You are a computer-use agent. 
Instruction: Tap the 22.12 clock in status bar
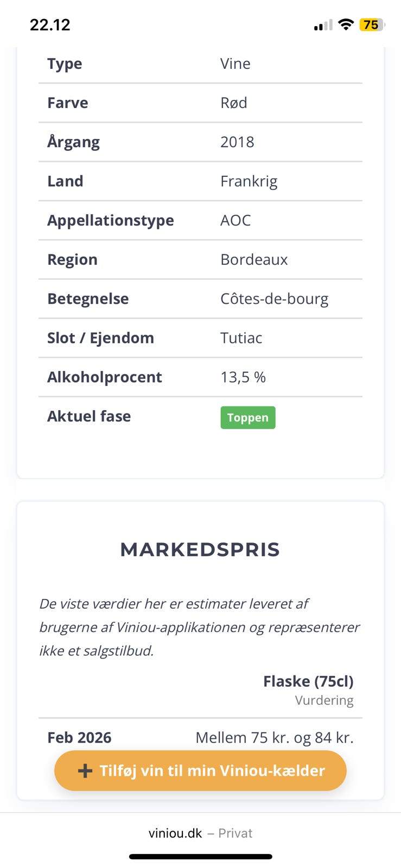[x=50, y=25]
